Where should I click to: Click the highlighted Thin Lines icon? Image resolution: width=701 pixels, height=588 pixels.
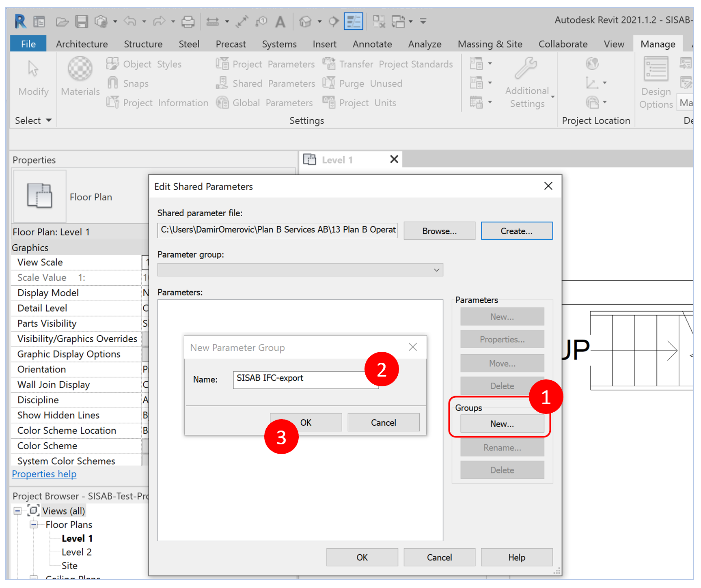pyautogui.click(x=353, y=22)
